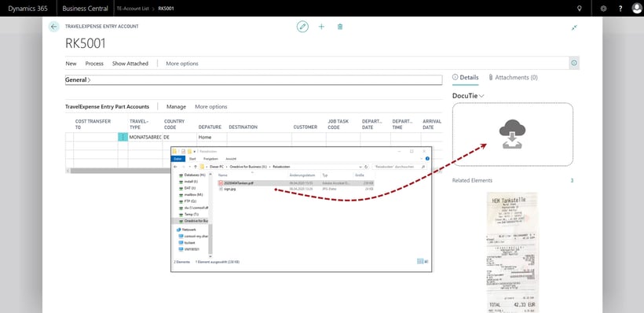Select the 20200404Tanken.pdf file
The height and width of the screenshot is (313, 644).
(x=297, y=183)
